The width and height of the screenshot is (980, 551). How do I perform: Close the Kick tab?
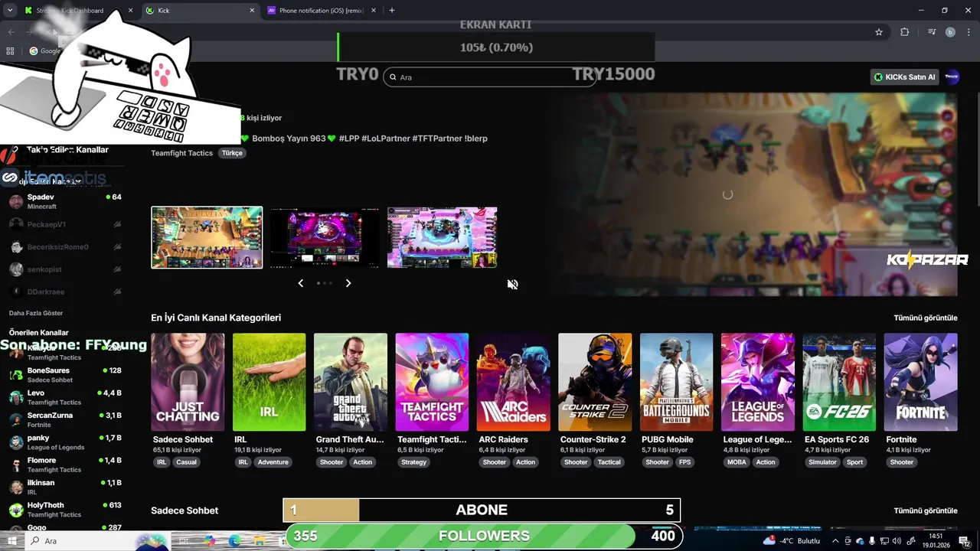point(252,11)
